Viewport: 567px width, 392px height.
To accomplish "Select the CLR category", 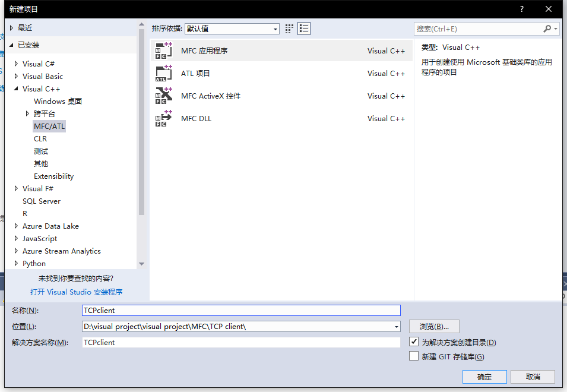I will (40, 139).
